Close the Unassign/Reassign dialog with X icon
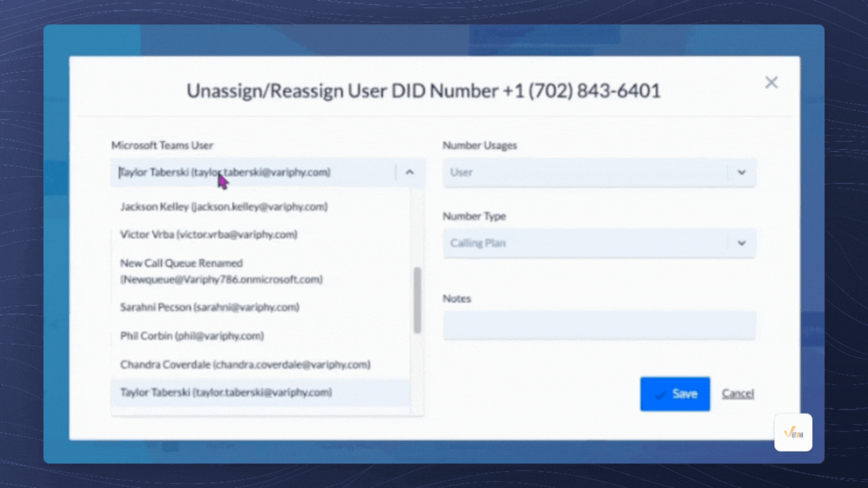This screenshot has width=868, height=488. pos(771,83)
